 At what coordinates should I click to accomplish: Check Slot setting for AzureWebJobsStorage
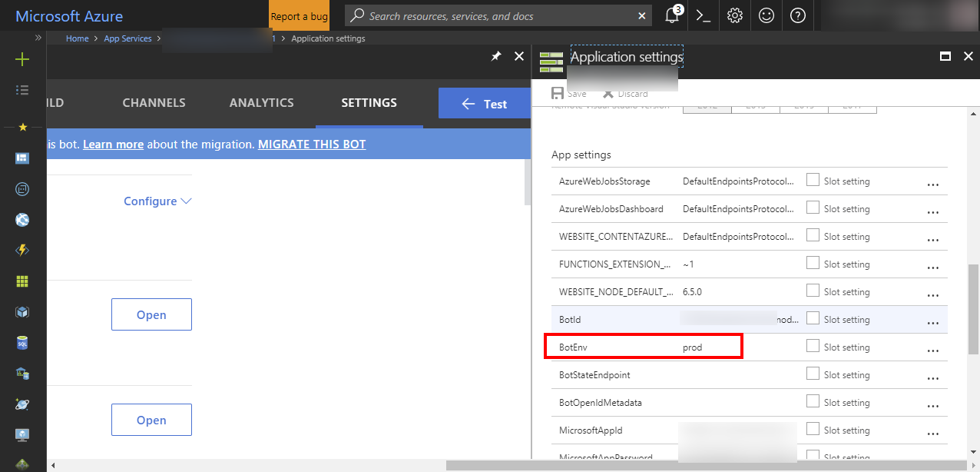pos(813,180)
